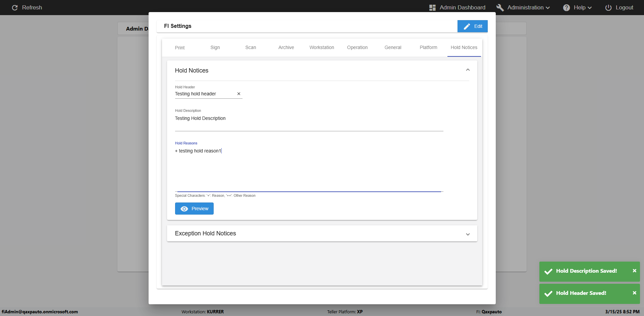Click the Admin Dashboard grid icon
644x316 pixels.
coord(432,8)
